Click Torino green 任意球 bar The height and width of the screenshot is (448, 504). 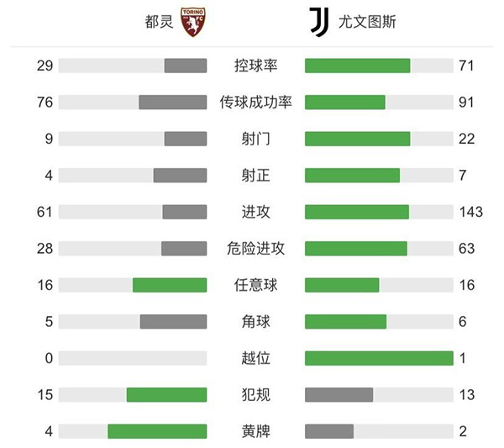pyautogui.click(x=170, y=285)
